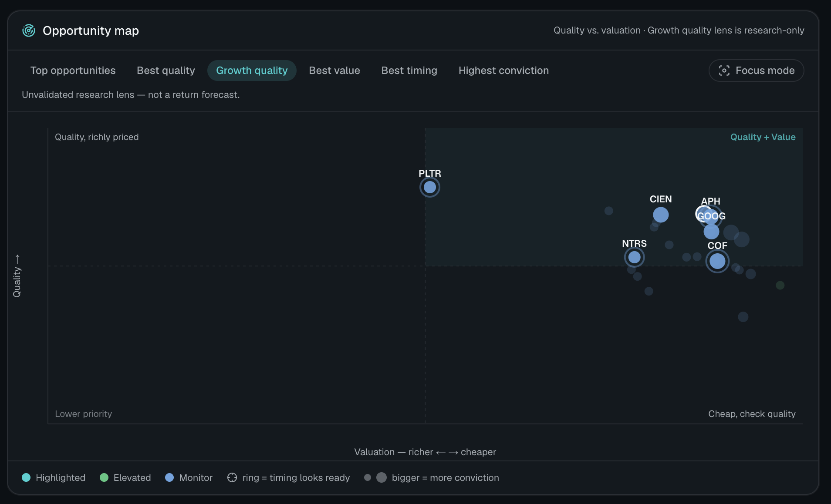Screen dimensions: 831x504
Task: Click the green Elevated dot in the chart
Action: pyautogui.click(x=780, y=285)
